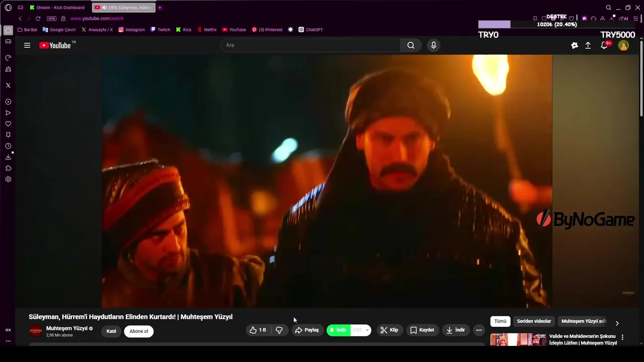644x362 pixels.
Task: Select the Muhteşem Yüzyıl adlı chip
Action: tap(584, 321)
